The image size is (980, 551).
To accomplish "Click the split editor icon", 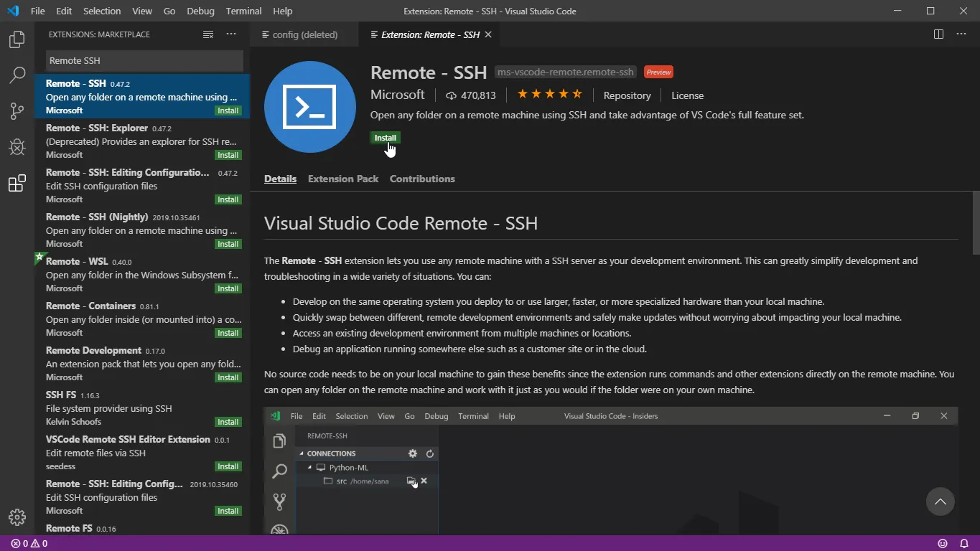I will pyautogui.click(x=938, y=34).
